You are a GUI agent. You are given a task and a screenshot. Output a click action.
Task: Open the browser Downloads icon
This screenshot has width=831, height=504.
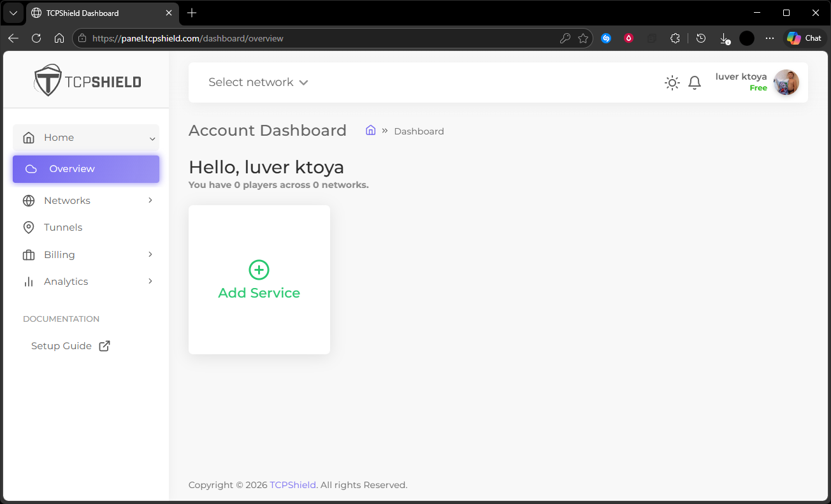tap(724, 38)
